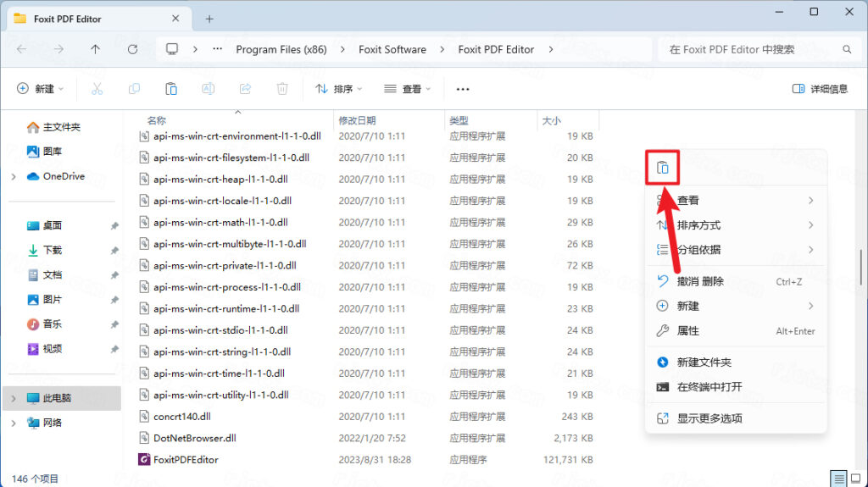Image resolution: width=868 pixels, height=487 pixels.
Task: Click the paste icon in context menu
Action: pos(663,168)
